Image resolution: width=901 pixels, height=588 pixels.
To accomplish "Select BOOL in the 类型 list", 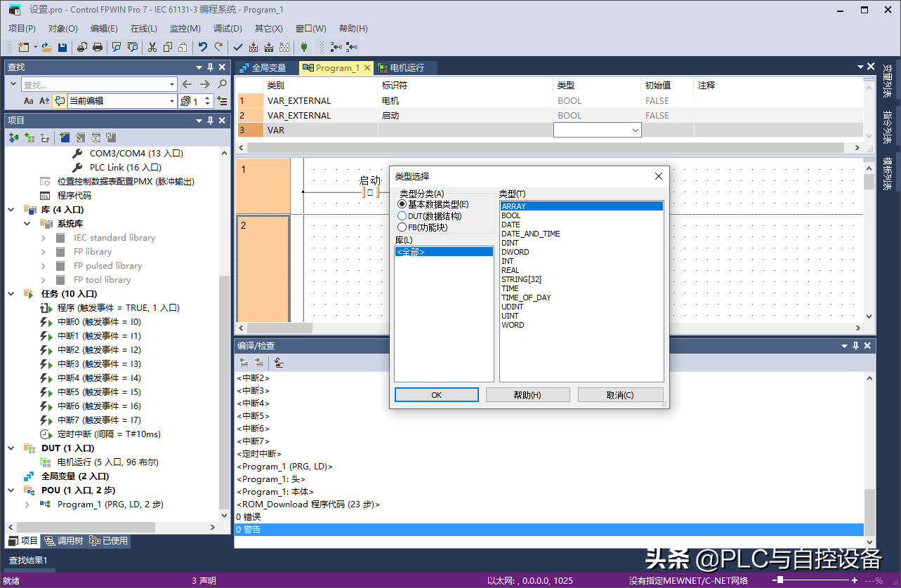I will tap(511, 215).
